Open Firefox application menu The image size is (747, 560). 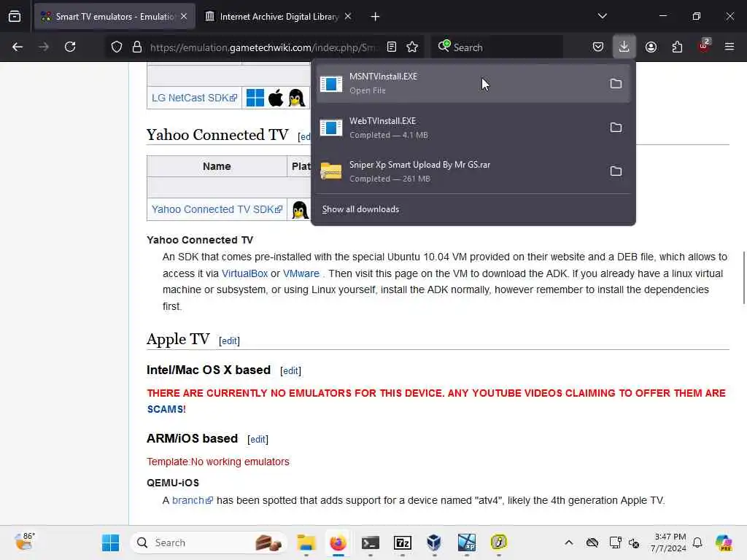tap(729, 47)
